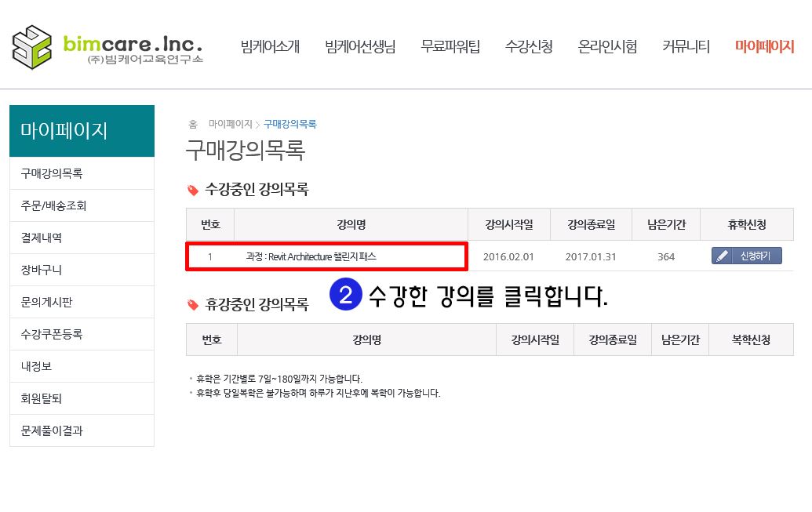Click 구매강의목록 in the breadcrumb
This screenshot has height=512, width=812.
click(290, 124)
